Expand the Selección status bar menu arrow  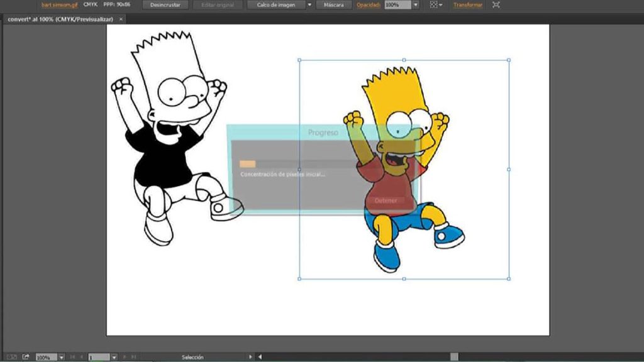click(250, 357)
